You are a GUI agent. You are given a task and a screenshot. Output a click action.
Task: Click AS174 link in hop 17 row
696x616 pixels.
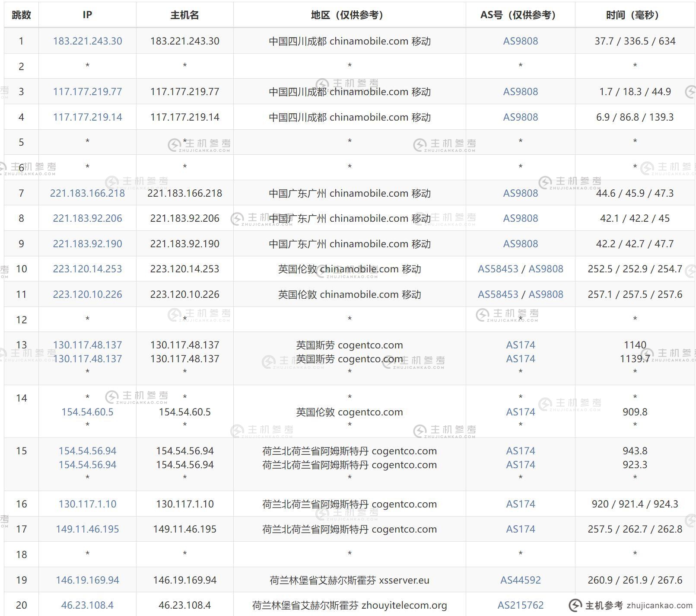click(x=521, y=529)
